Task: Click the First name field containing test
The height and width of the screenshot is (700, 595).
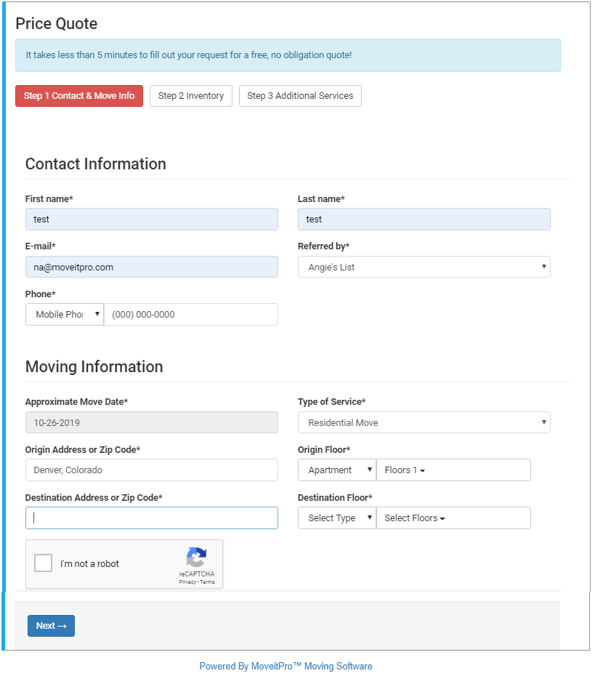Action: 151,219
